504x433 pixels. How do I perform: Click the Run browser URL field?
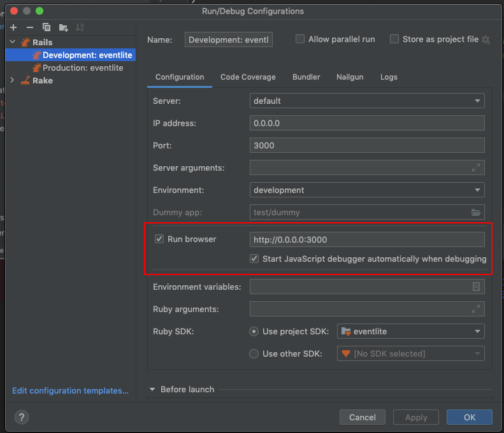(367, 239)
